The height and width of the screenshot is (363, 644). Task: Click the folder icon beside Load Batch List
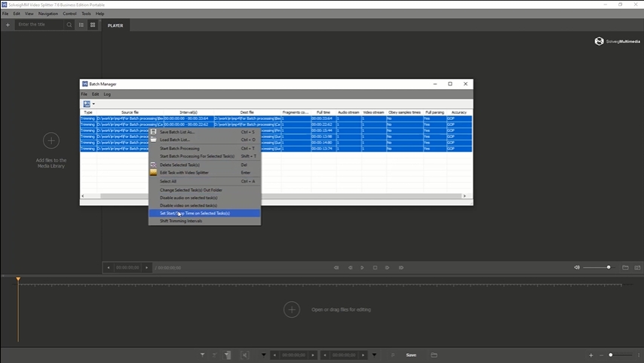pyautogui.click(x=153, y=140)
